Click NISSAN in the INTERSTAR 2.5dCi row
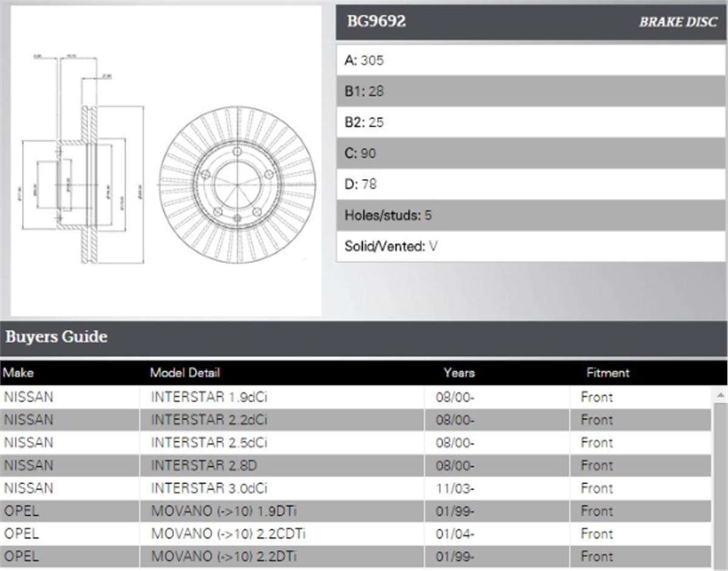Viewport: 728px width, 571px height. click(29, 442)
